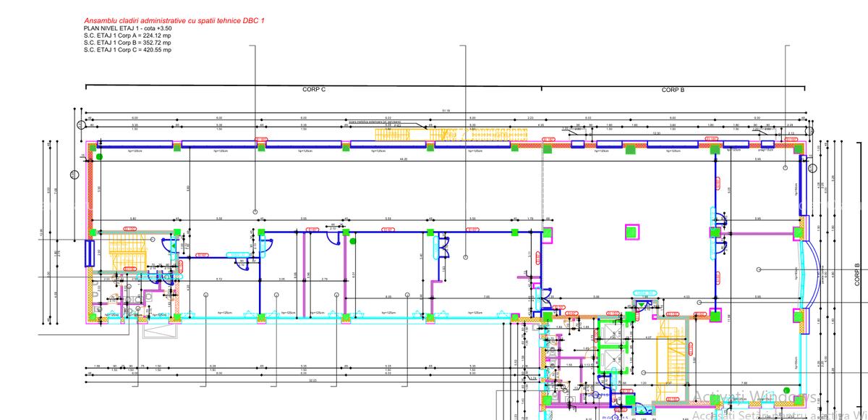Image resolution: width=868 pixels, height=420 pixels.
Task: Click the Corp B area text 352.72 mp
Action: point(127,43)
